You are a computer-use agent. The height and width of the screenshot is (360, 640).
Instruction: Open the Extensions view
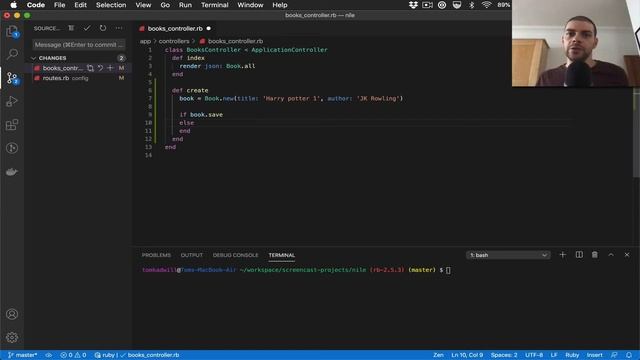pyautogui.click(x=12, y=124)
